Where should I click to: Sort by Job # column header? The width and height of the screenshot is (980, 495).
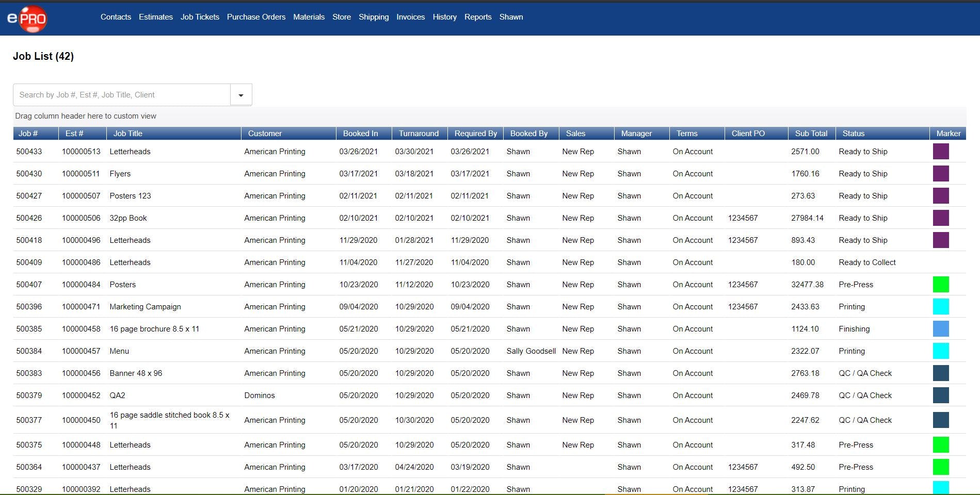[36, 134]
